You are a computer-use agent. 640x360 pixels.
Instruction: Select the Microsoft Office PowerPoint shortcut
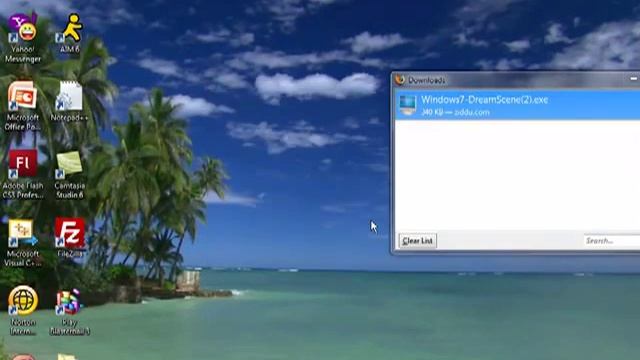pos(23,106)
